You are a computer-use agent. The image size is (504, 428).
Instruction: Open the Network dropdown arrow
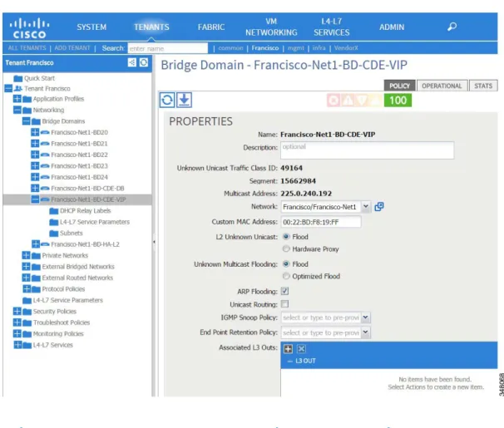(365, 206)
